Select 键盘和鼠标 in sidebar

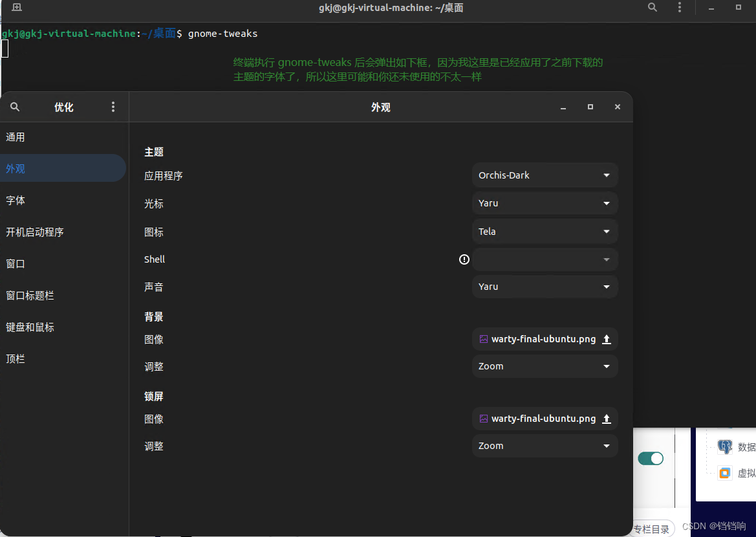point(63,327)
